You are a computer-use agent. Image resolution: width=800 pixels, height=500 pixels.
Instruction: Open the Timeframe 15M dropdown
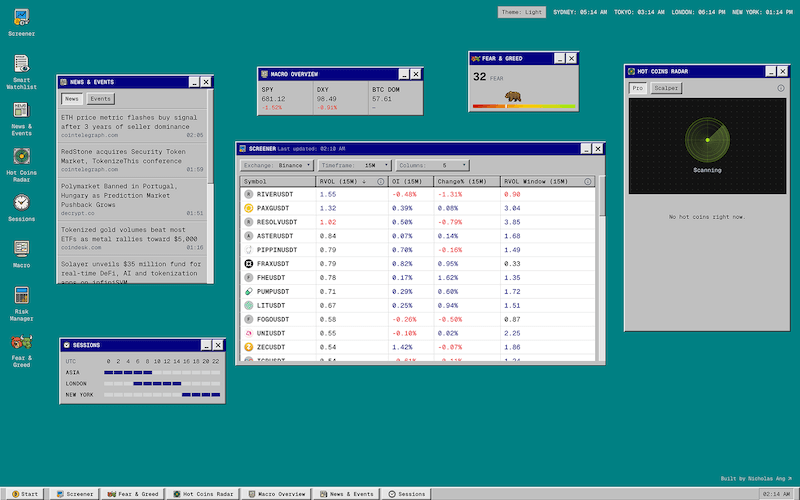click(x=355, y=165)
